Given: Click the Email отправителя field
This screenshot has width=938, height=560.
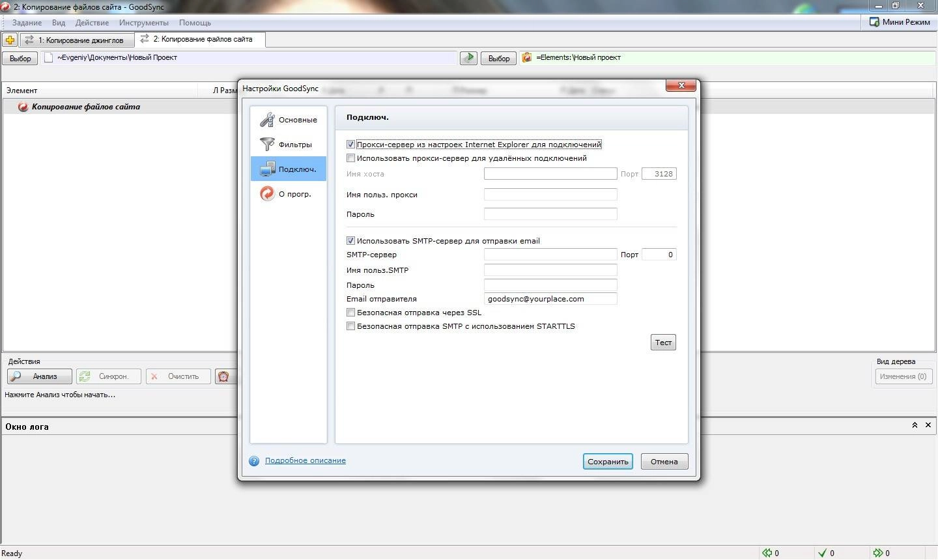Looking at the screenshot, I should (x=550, y=299).
